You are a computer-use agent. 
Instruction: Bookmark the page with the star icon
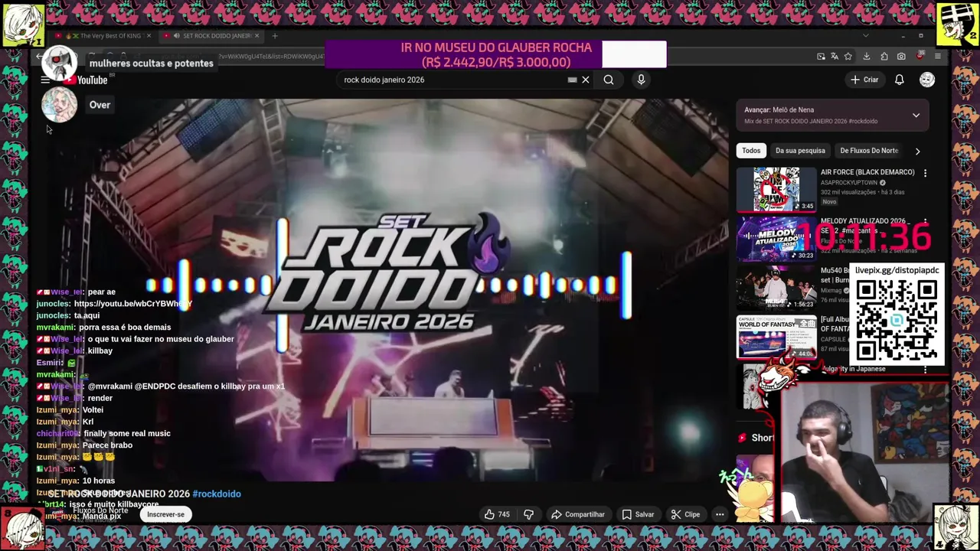848,57
